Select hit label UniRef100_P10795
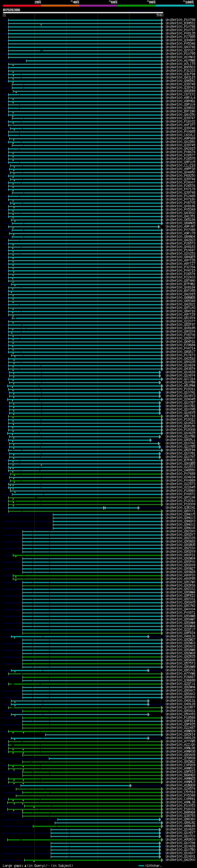Image resolution: width=197 pixels, height=868 pixels. [x=180, y=54]
